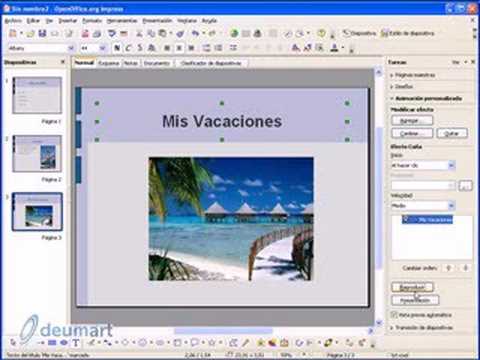Click the Insert chart toolbar icon
Screen dimensions: 480x360
point(234,33)
